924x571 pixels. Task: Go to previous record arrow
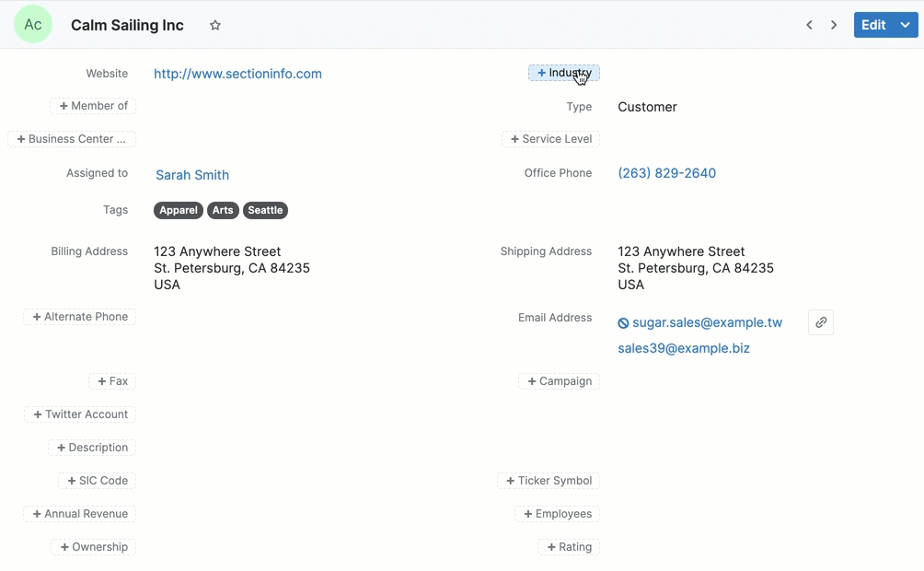coord(809,26)
